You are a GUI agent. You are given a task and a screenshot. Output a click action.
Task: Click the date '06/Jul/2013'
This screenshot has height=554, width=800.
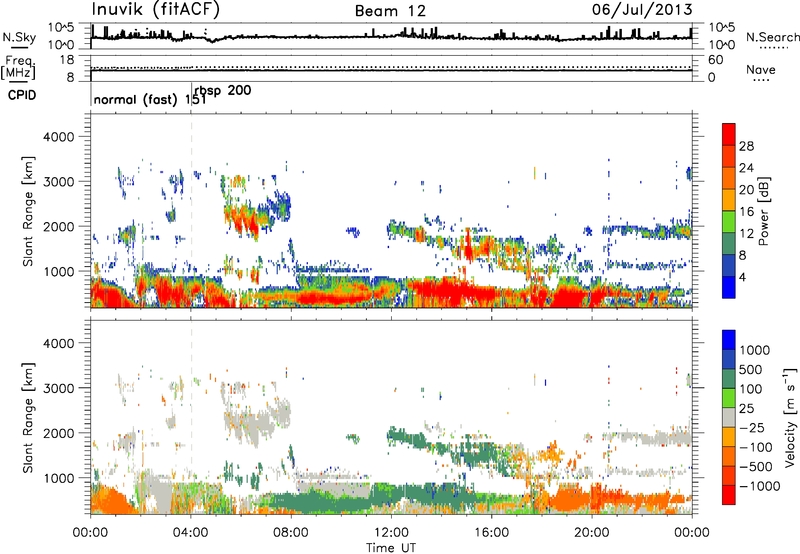click(642, 9)
